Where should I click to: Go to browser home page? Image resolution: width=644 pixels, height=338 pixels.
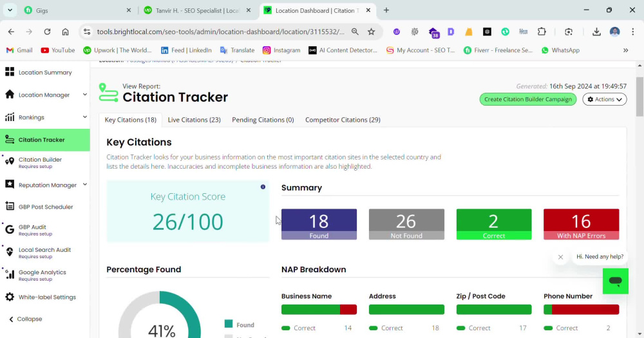pos(65,32)
